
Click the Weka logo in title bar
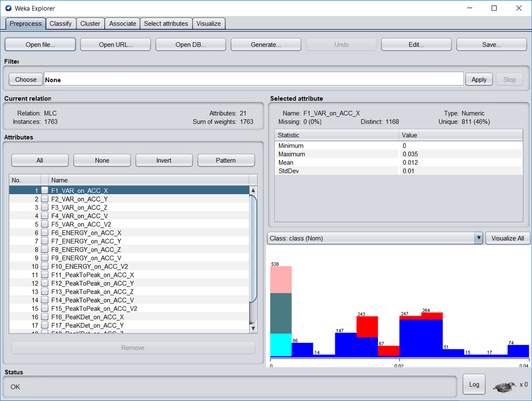point(9,8)
